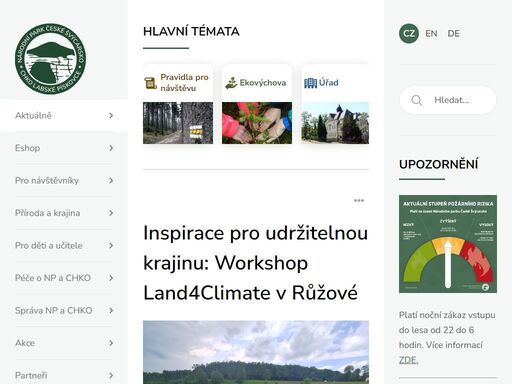The height and width of the screenshot is (384, 512).
Task: Open the Péče o NP a CHKO item
Action: pos(64,278)
